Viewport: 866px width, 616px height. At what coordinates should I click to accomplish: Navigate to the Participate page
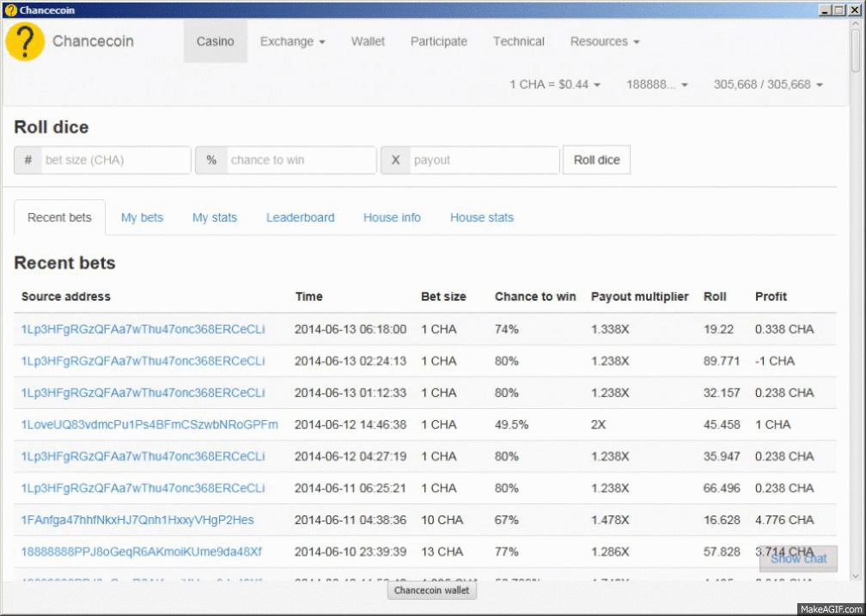(x=438, y=41)
